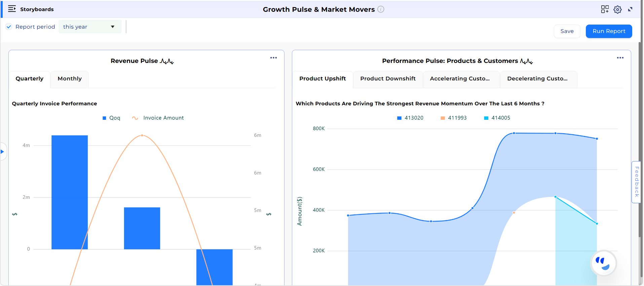Click the info icon beside dashboard title
This screenshot has height=286, width=644.
(x=381, y=9)
